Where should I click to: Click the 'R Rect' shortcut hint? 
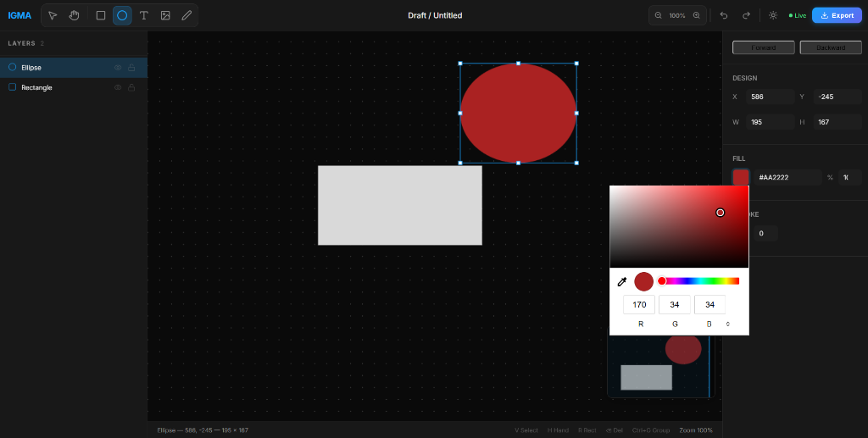(x=587, y=430)
